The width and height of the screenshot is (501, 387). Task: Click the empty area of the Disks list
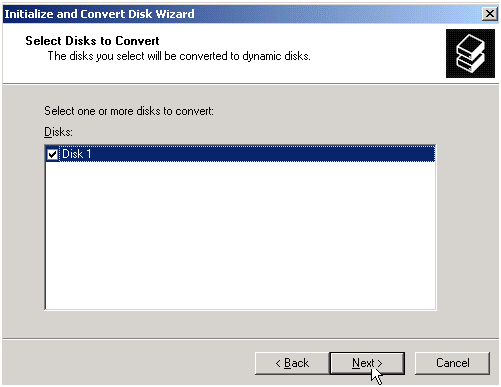240,235
